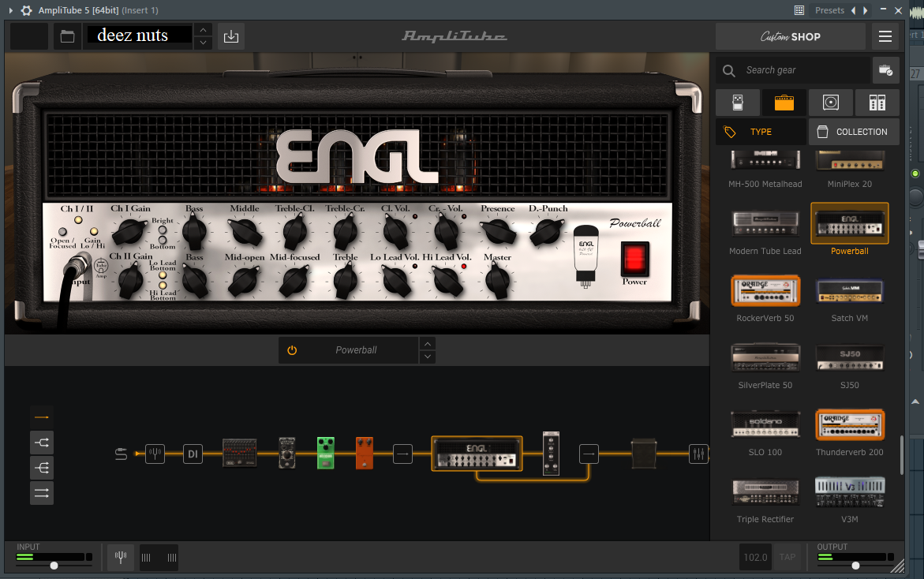This screenshot has height=579, width=924.
Task: Toggle the Open / Focused button
Action: 62,231
